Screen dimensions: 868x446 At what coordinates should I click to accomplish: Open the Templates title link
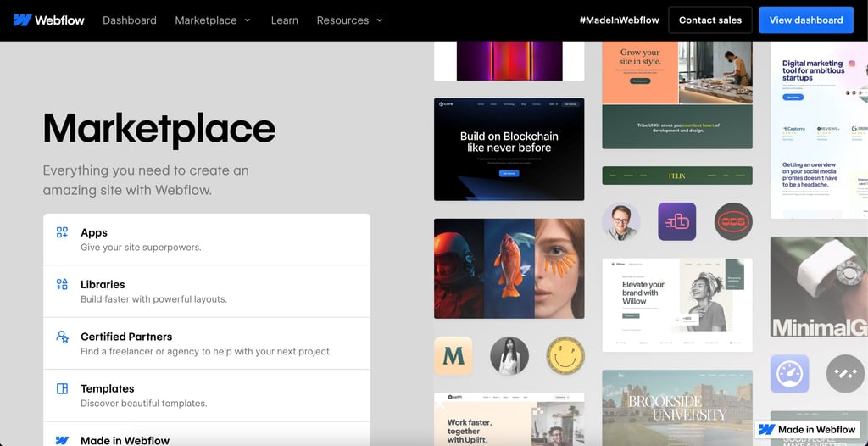[x=108, y=388]
